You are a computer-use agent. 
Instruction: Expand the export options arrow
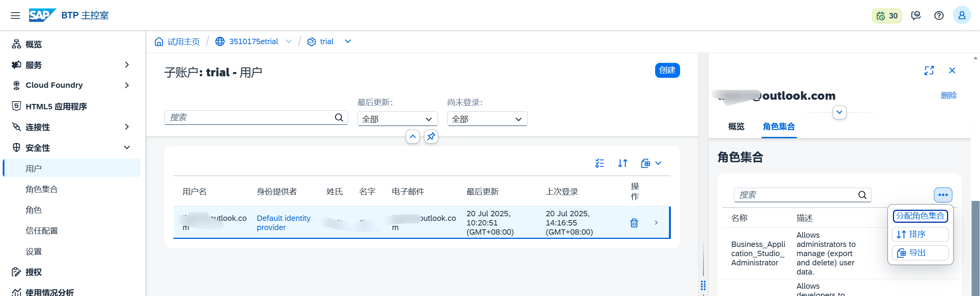(658, 163)
